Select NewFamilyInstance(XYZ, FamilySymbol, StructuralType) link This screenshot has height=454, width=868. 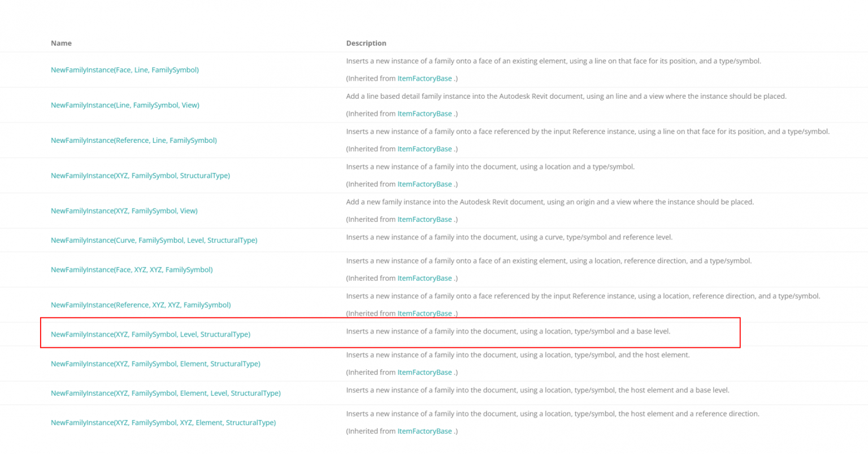click(140, 176)
